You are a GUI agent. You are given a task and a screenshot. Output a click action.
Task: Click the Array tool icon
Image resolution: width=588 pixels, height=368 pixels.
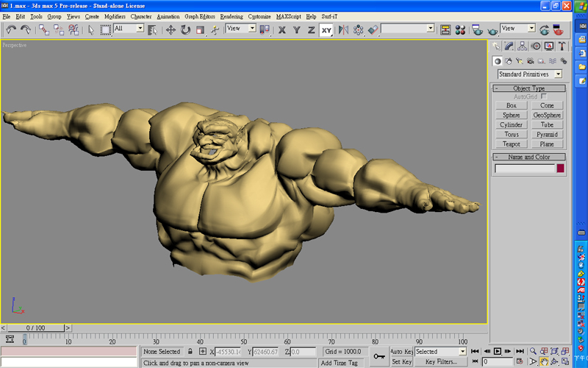(358, 29)
